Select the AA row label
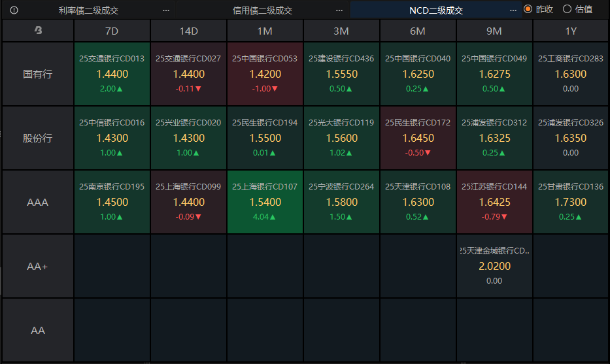The width and height of the screenshot is (610, 364). 38,330
